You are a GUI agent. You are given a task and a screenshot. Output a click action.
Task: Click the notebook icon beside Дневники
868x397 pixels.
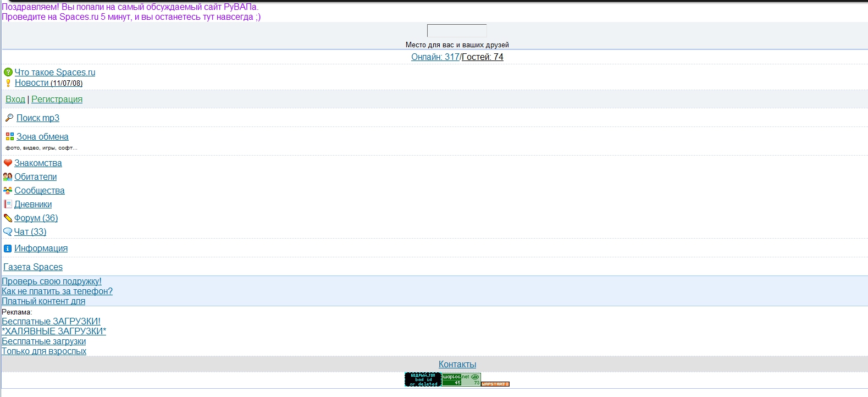[8, 204]
